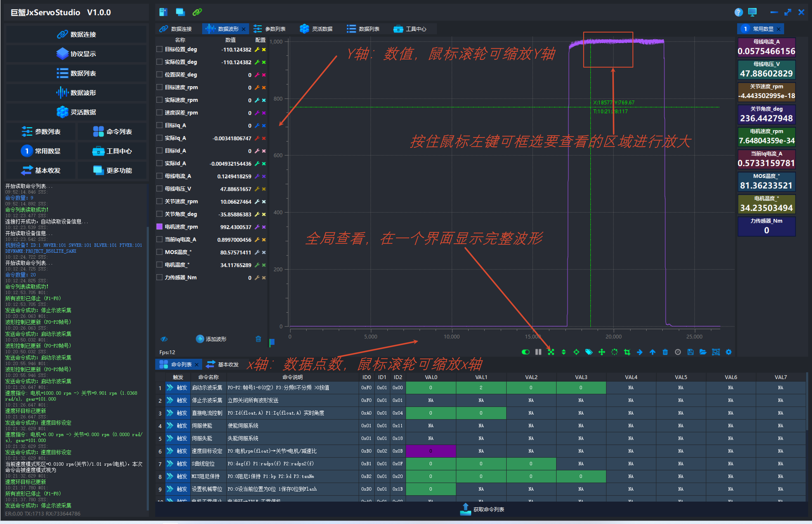This screenshot has width=812, height=524.
Task: Click the 获取命令列表 button
Action: (x=482, y=509)
